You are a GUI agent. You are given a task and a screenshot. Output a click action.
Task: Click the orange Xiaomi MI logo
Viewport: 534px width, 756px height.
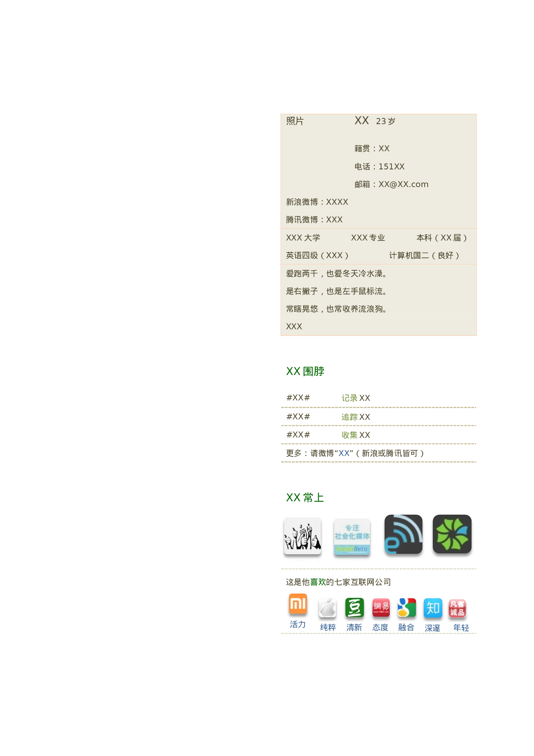[x=298, y=603]
